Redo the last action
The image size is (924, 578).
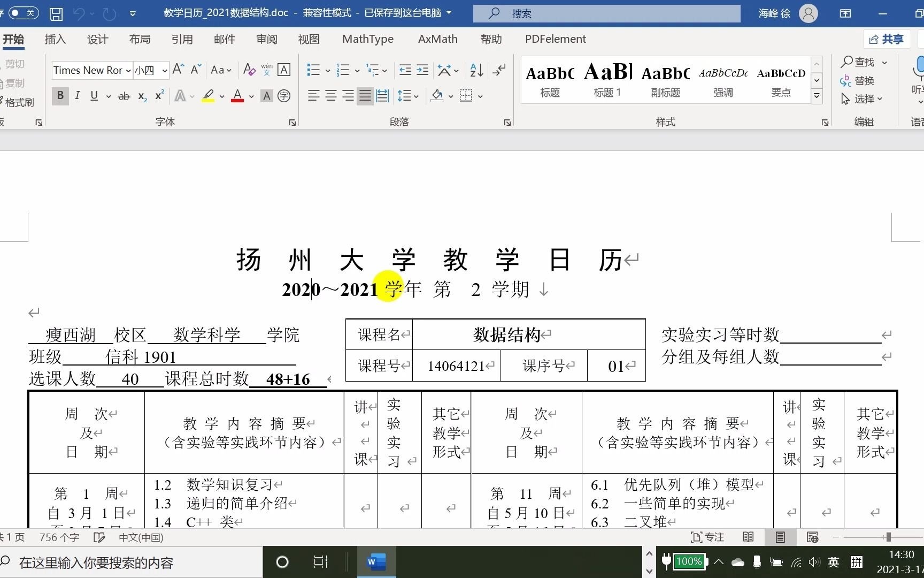click(109, 13)
